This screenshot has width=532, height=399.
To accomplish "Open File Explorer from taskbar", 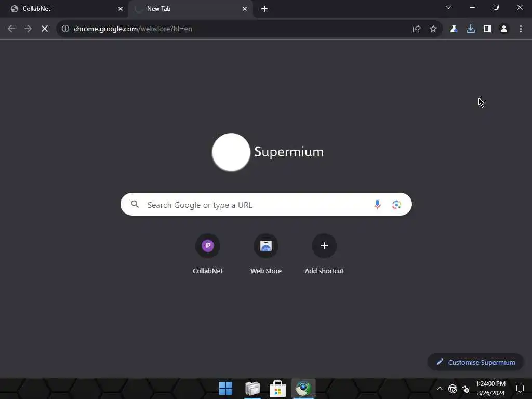I will pos(252,389).
